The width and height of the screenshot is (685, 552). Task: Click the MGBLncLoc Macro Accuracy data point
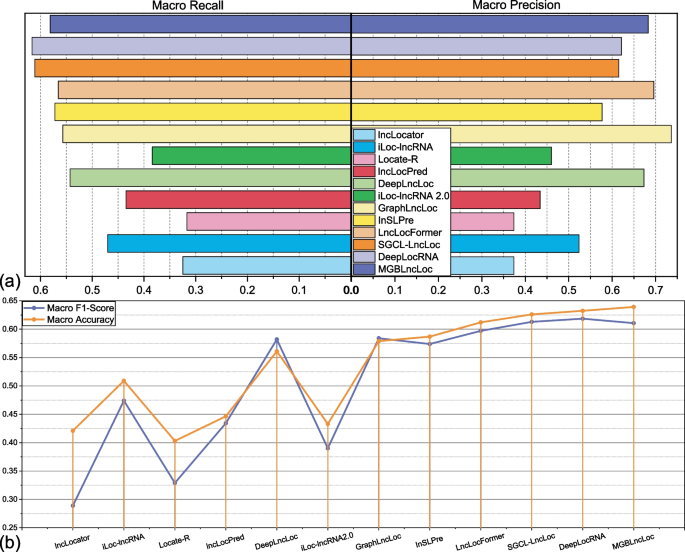click(634, 307)
